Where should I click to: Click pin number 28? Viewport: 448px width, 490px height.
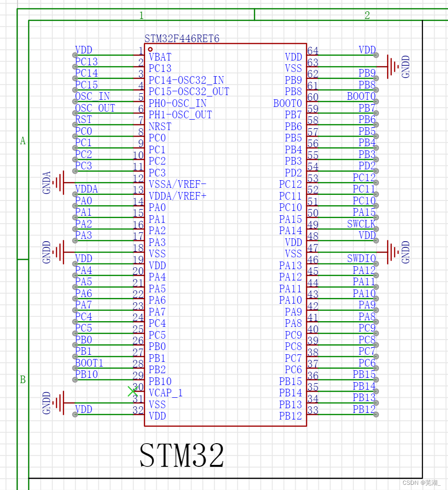pyautogui.click(x=138, y=363)
